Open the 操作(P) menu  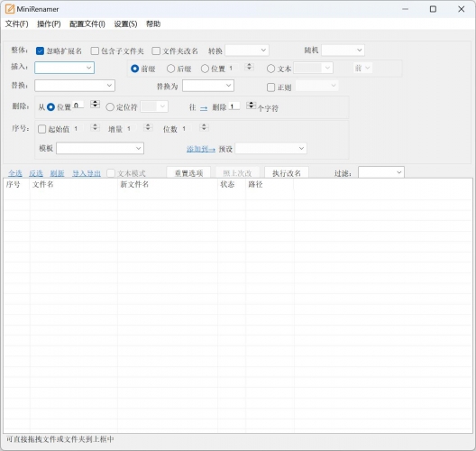tap(49, 24)
